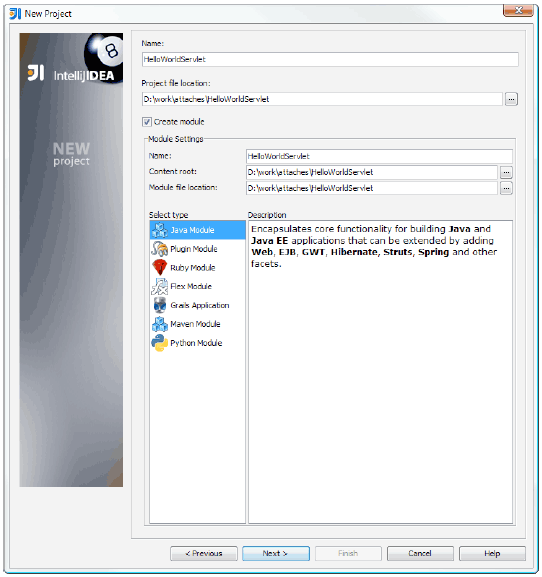Image resolution: width=542 pixels, height=577 pixels.
Task: Cancel the New Project wizard
Action: click(420, 553)
